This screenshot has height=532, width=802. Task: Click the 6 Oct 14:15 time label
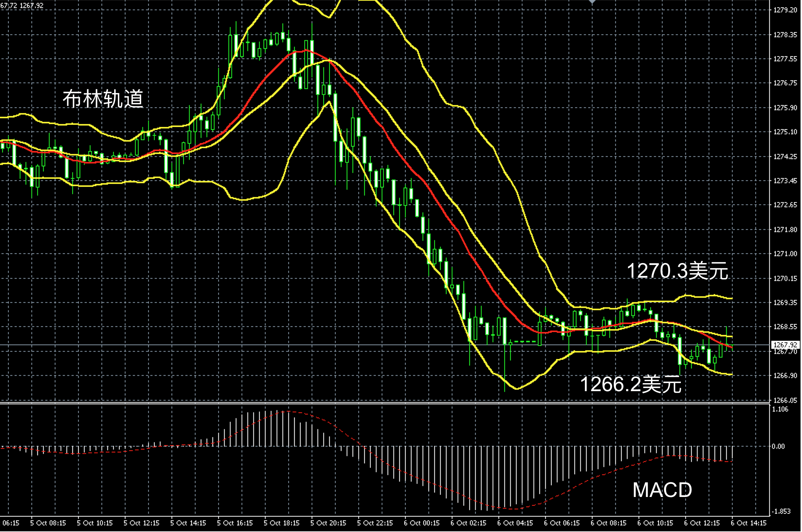(x=749, y=523)
